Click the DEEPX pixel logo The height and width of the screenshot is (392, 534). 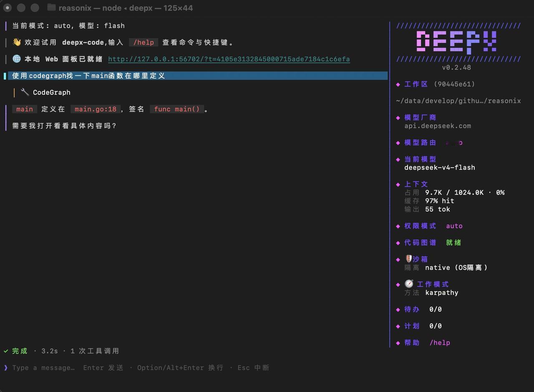pyautogui.click(x=456, y=42)
